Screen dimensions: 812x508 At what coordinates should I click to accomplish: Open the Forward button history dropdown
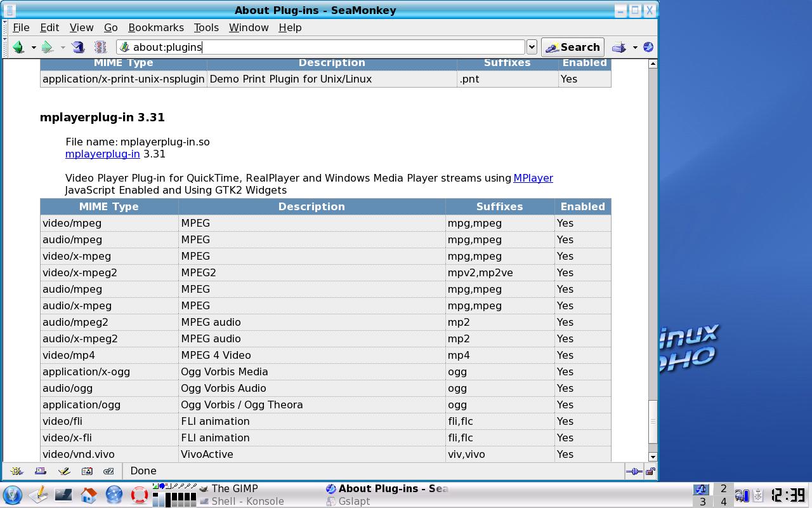62,48
